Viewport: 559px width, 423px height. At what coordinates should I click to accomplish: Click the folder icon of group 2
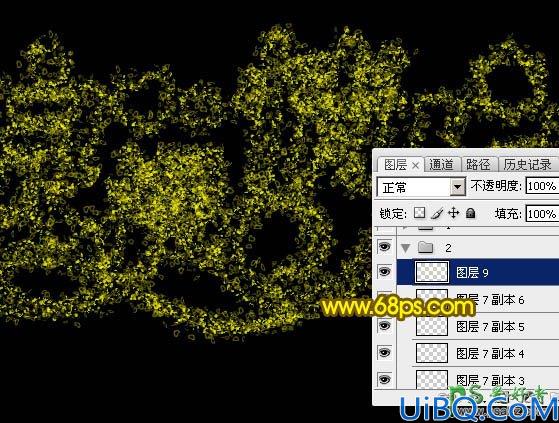click(425, 247)
